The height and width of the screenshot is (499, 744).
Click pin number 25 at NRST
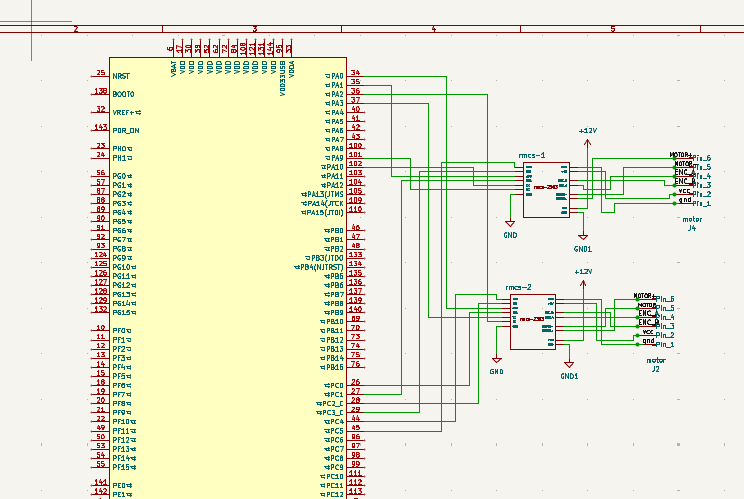(101, 73)
